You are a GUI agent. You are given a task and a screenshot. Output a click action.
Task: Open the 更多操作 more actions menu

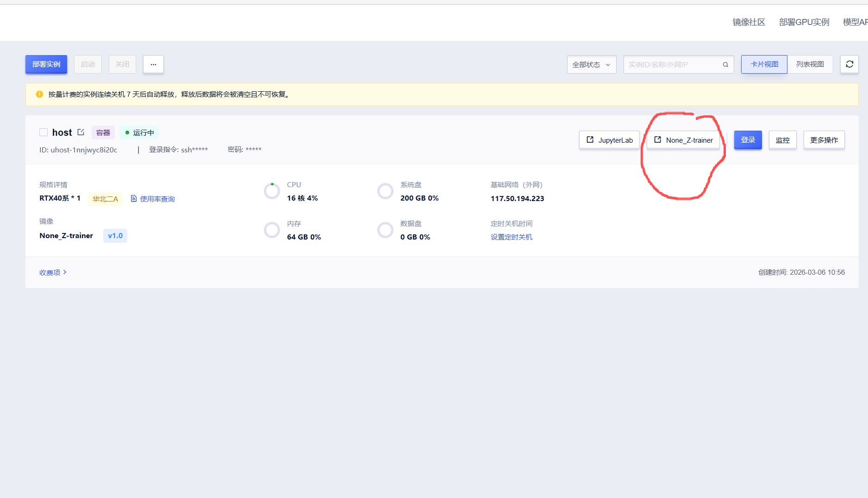(x=824, y=140)
